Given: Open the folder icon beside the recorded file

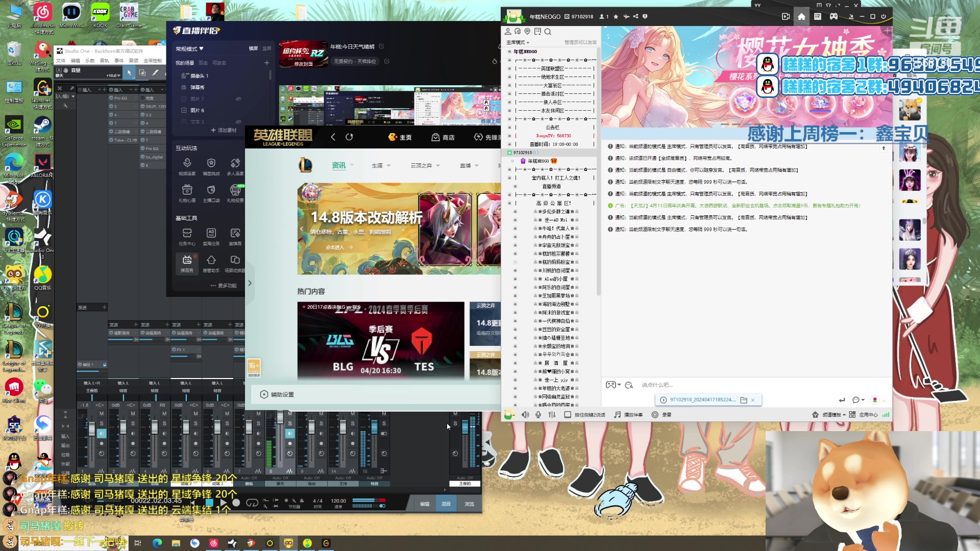Looking at the screenshot, I should 744,400.
